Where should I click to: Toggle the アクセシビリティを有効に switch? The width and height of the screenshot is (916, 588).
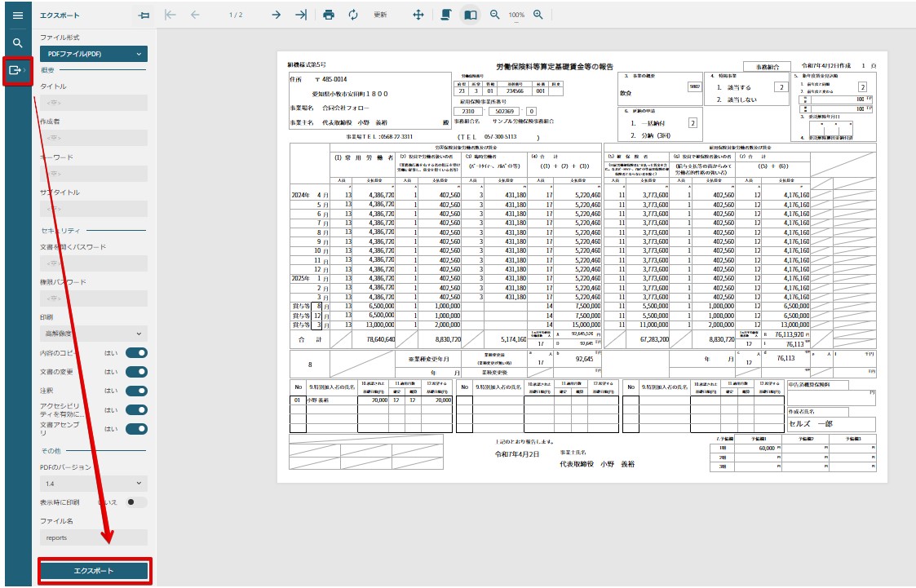136,410
